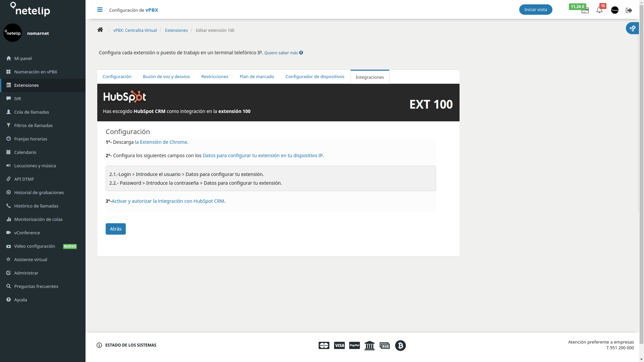The image size is (644, 362).
Task: Open Video configuración menu item
Action: 43,246
